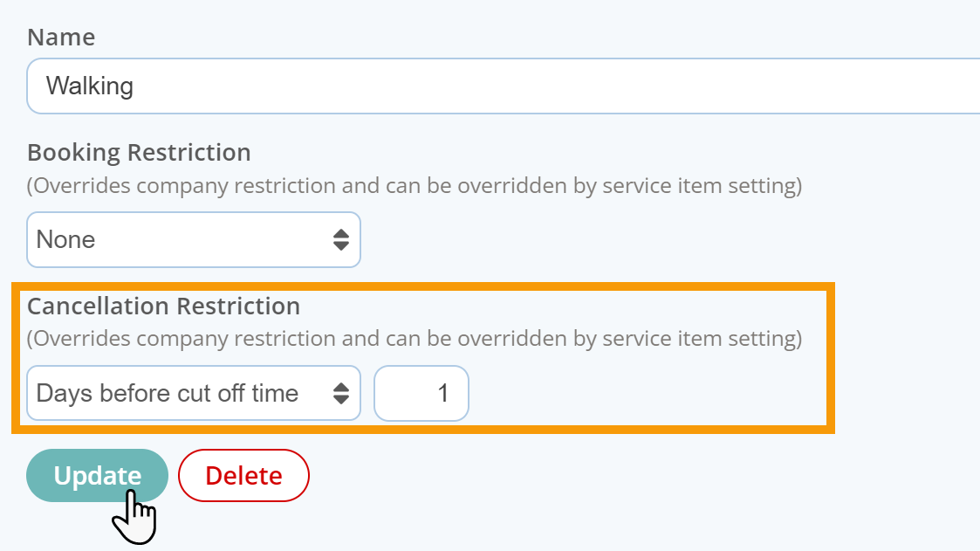Click the up arrow in the None dropdown

(340, 232)
